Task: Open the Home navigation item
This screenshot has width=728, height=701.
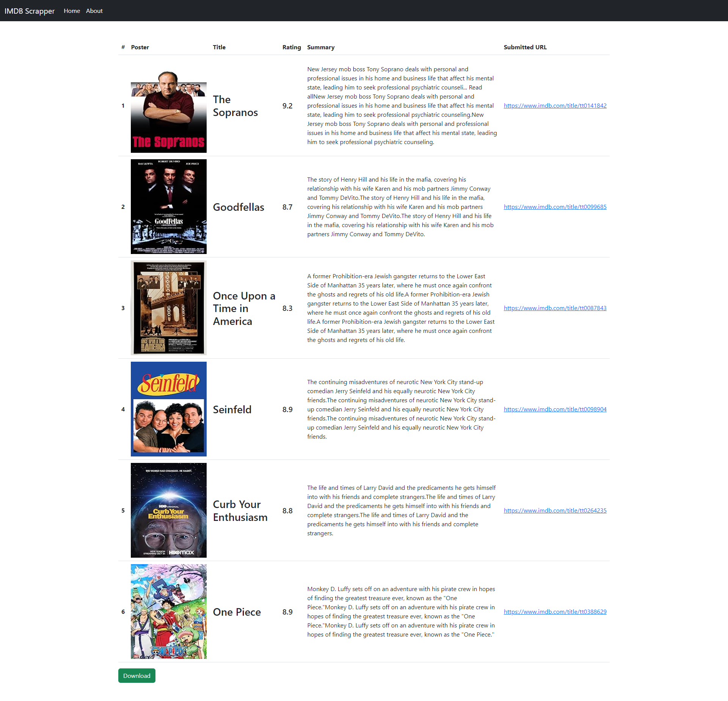Action: 72,11
